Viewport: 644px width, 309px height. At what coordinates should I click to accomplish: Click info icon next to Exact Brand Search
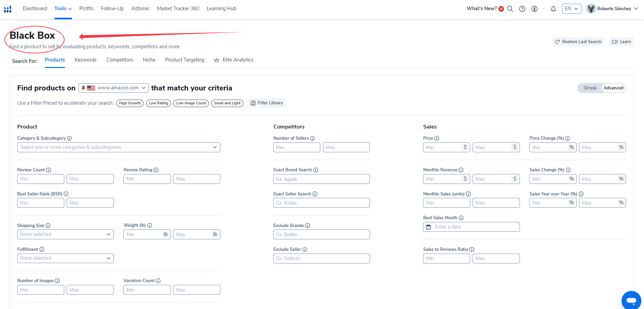pyautogui.click(x=316, y=170)
